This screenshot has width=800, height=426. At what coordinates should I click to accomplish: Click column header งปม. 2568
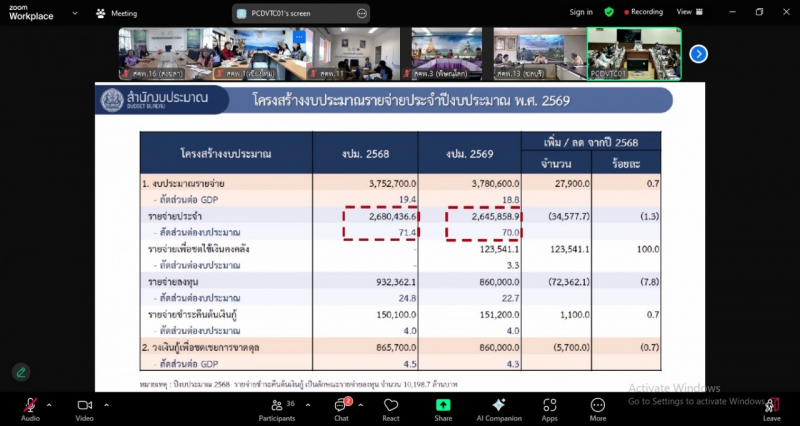click(x=365, y=153)
